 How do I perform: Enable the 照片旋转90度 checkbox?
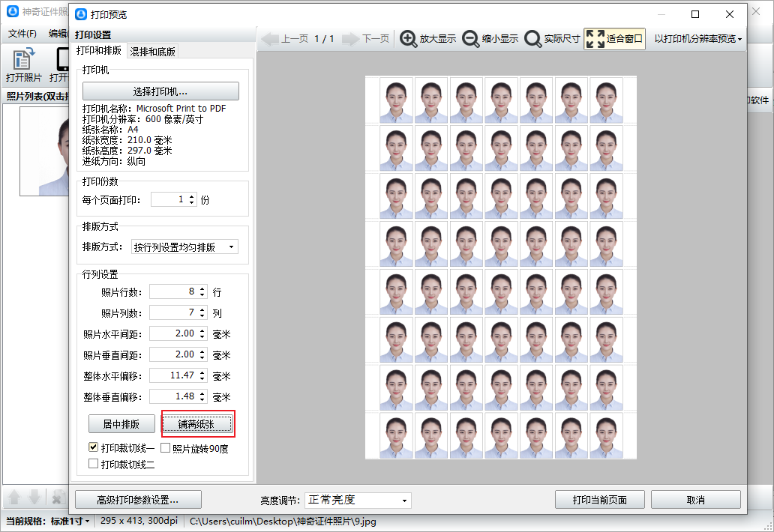[166, 449]
